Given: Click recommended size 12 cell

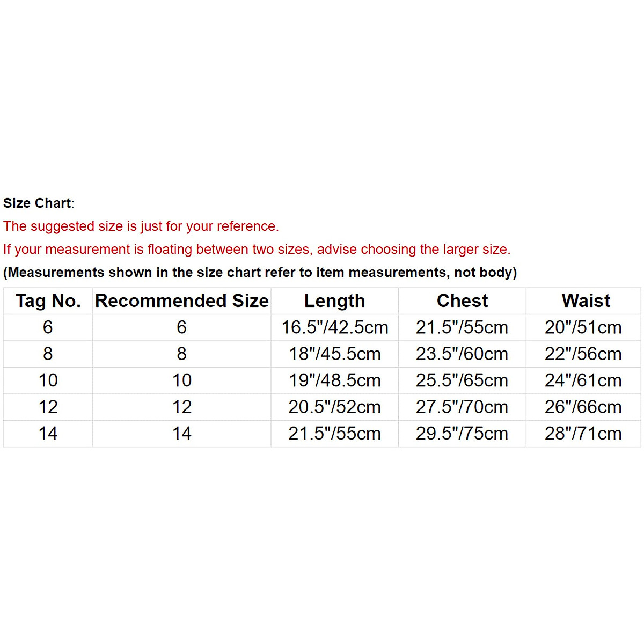Looking at the screenshot, I should [x=181, y=407].
